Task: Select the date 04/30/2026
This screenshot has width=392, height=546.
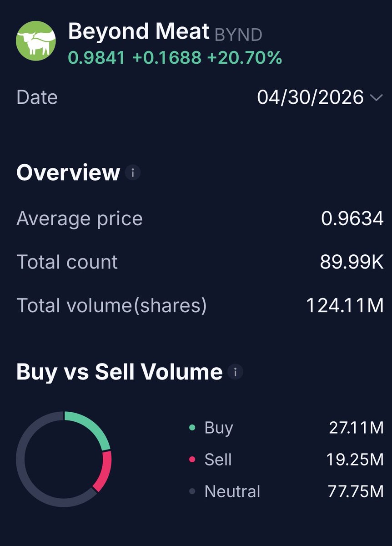Action: 311,97
